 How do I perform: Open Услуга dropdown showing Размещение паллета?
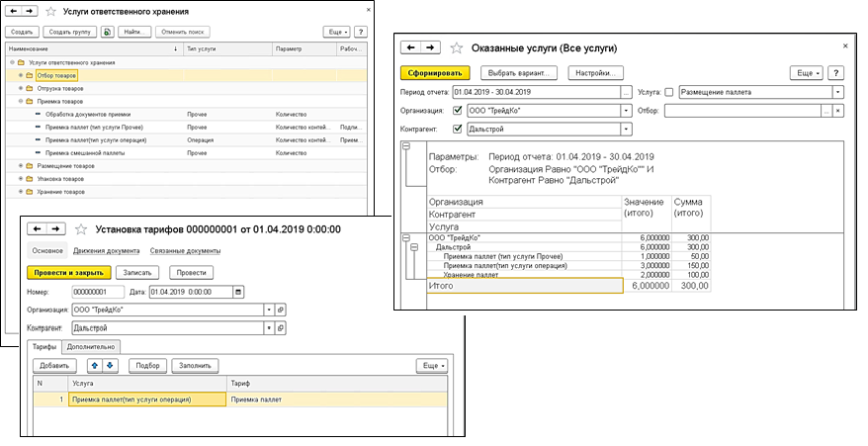838,93
